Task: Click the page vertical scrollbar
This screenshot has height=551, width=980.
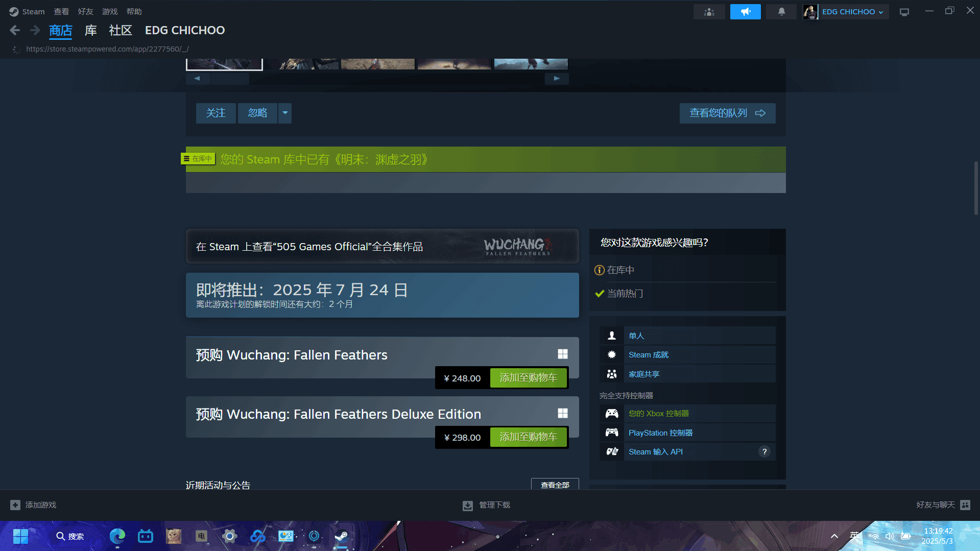Action: point(976,187)
